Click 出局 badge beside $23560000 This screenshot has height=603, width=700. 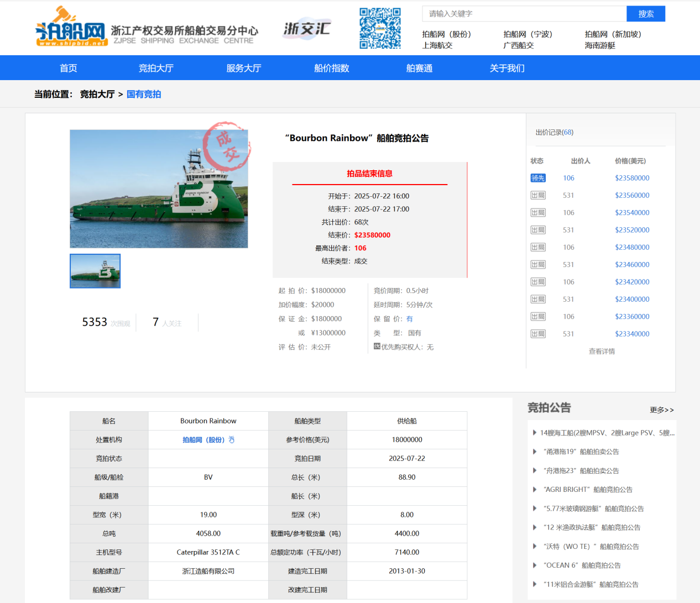(x=538, y=195)
